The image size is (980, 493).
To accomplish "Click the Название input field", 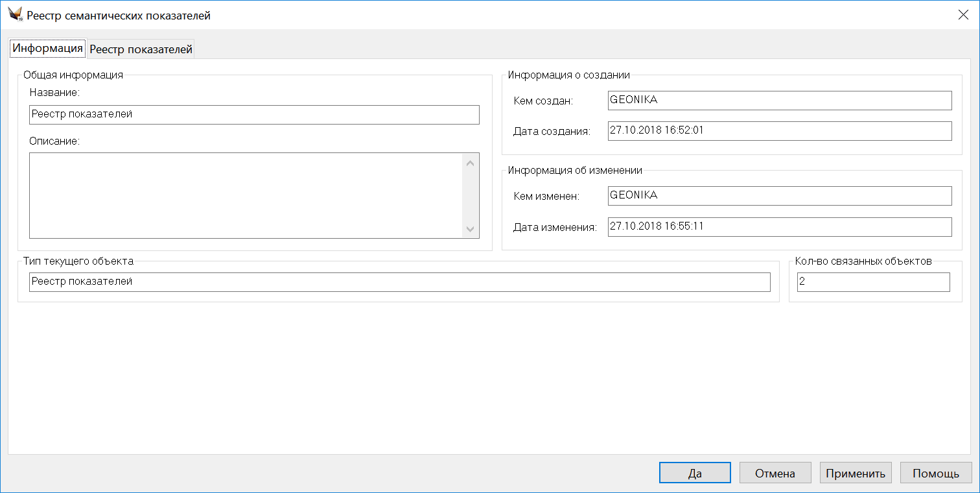I will [x=254, y=115].
